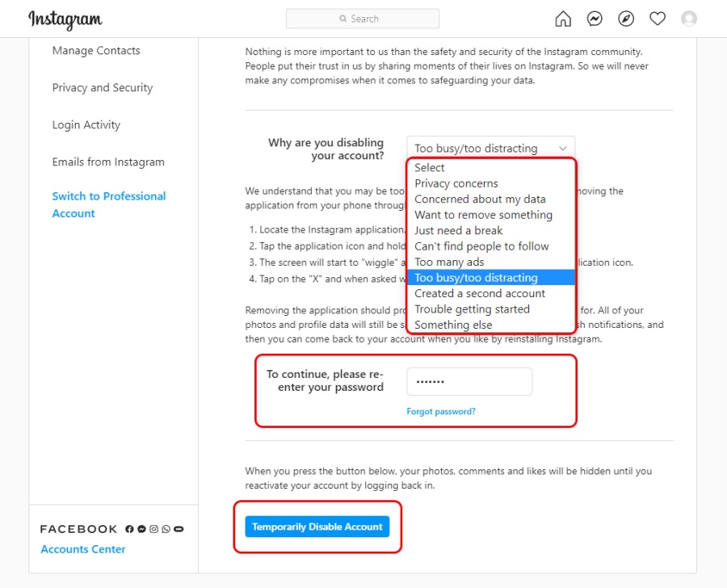Expand the disable reason dropdown
The width and height of the screenshot is (727, 588).
pos(490,149)
